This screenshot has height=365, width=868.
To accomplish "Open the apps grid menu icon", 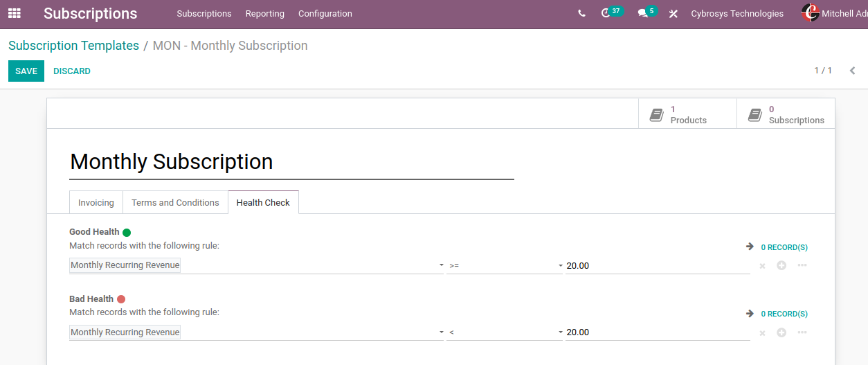I will 14,13.
